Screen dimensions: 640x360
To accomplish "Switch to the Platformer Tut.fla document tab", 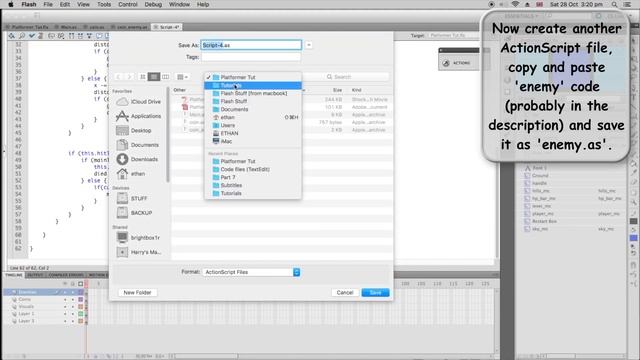I will tap(28, 27).
